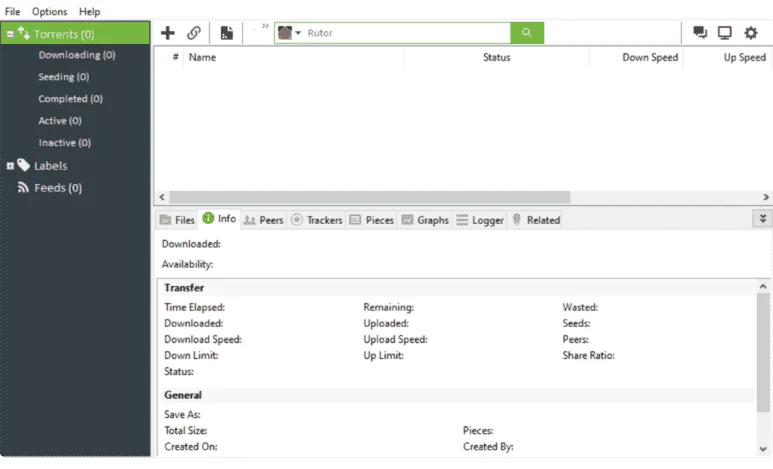Viewport: 773px width, 469px height.
Task: Click Info panel vertical scrollbar thumb
Action: click(x=763, y=352)
